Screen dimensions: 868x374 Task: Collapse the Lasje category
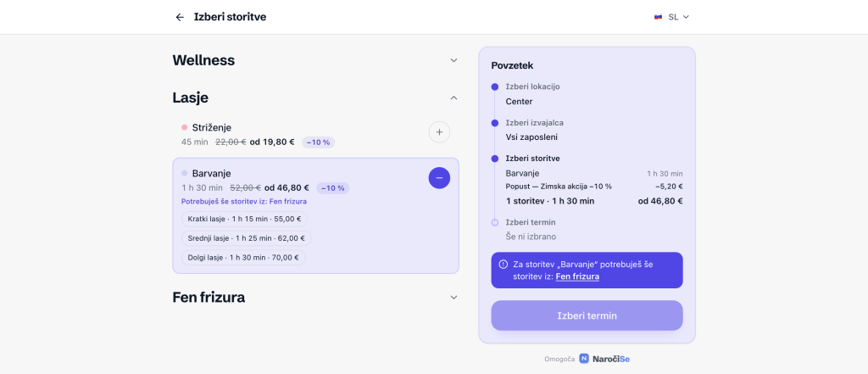(454, 98)
